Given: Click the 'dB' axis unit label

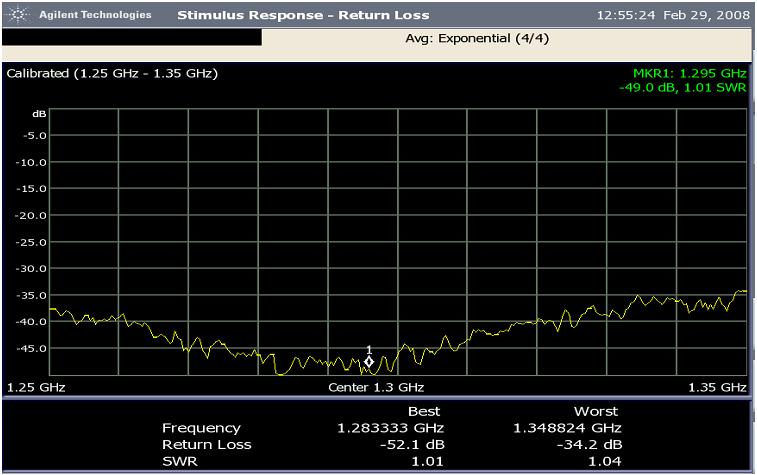Looking at the screenshot, I should click(39, 114).
